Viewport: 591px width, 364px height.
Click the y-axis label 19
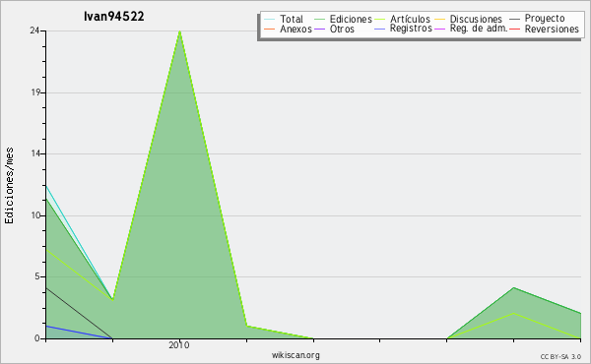pyautogui.click(x=35, y=92)
